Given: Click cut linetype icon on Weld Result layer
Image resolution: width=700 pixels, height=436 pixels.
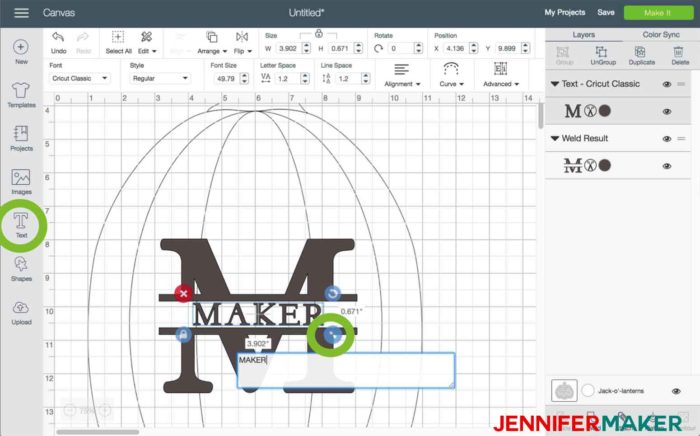Looking at the screenshot, I should [x=590, y=166].
